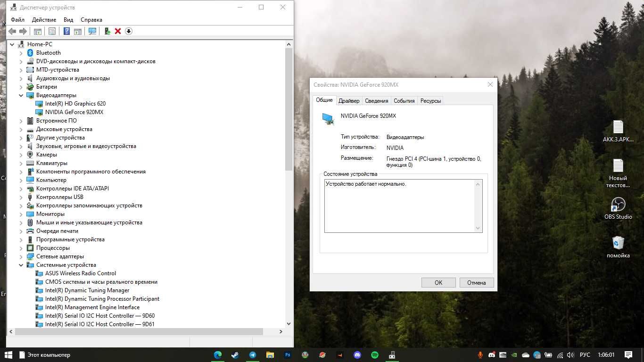The width and height of the screenshot is (644, 362).
Task: Click the Device Manager taskbar icon
Action: pyautogui.click(x=392, y=355)
